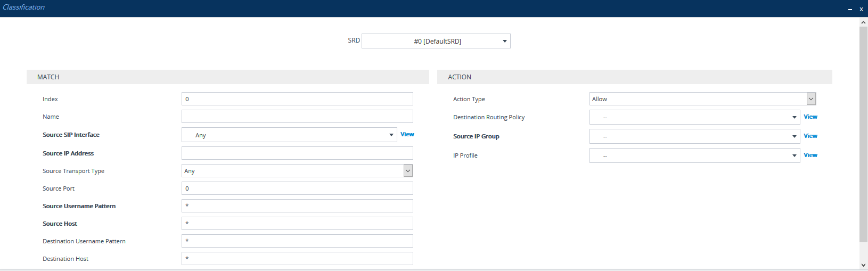Expand the Source SIP Interface dropdown
Image resolution: width=868 pixels, height=271 pixels.
pos(289,135)
